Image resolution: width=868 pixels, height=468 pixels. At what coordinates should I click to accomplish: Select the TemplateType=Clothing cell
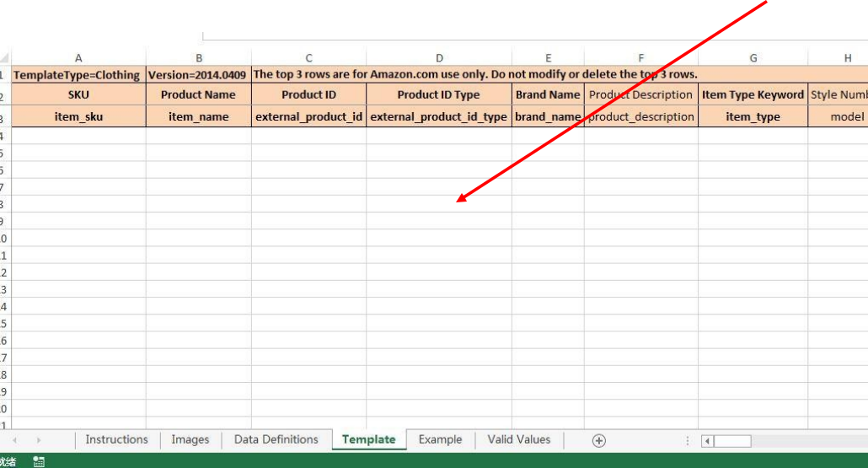78,74
